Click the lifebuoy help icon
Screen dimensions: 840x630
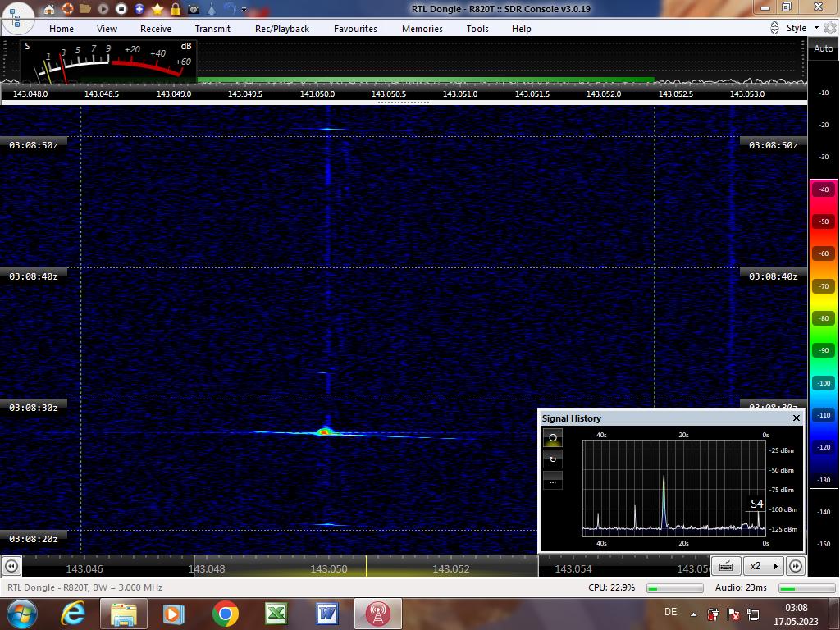point(67,9)
